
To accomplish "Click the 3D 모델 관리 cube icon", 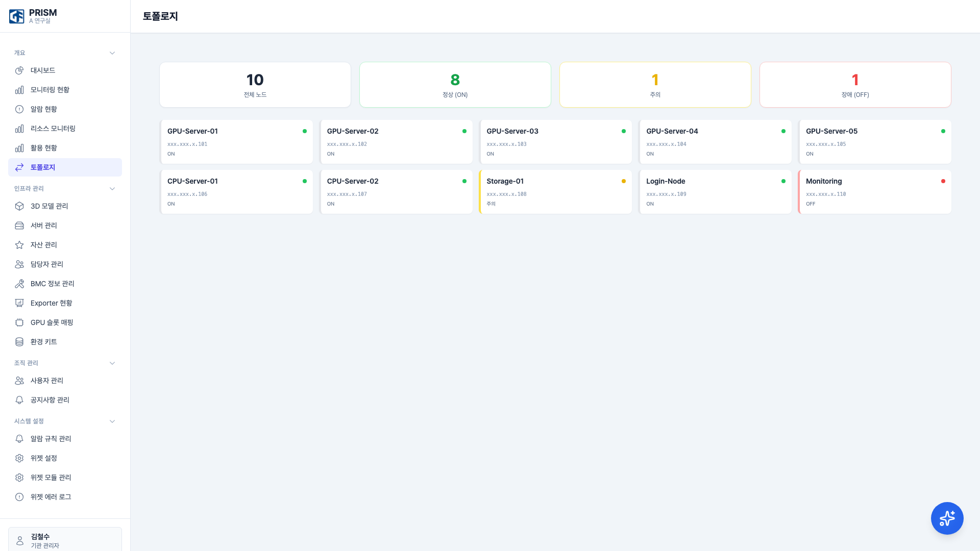I will tap(19, 206).
